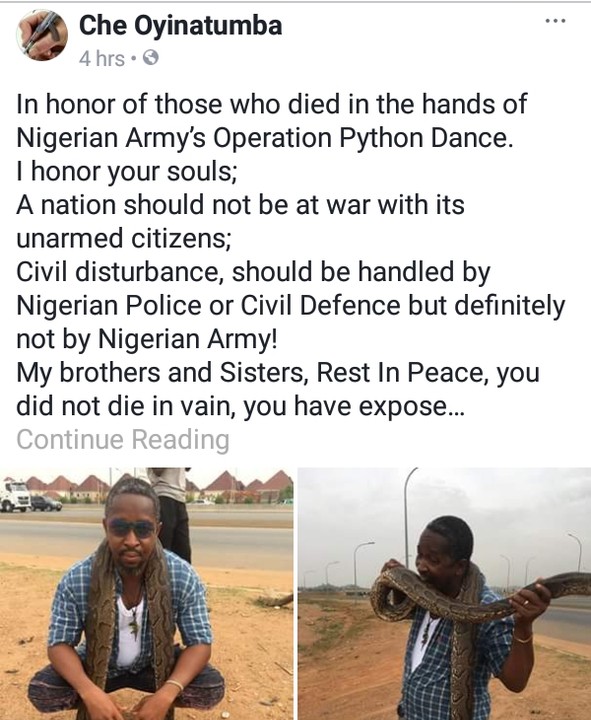This screenshot has height=720, width=591.
Task: Click the line 'Nigerian Police or Civil Defence'
Action: coord(291,306)
